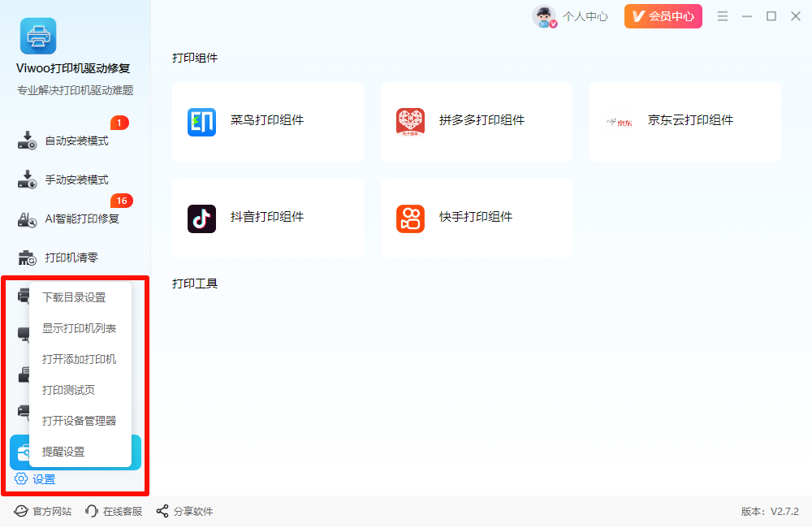Open the hamburger menu at top right

723,16
